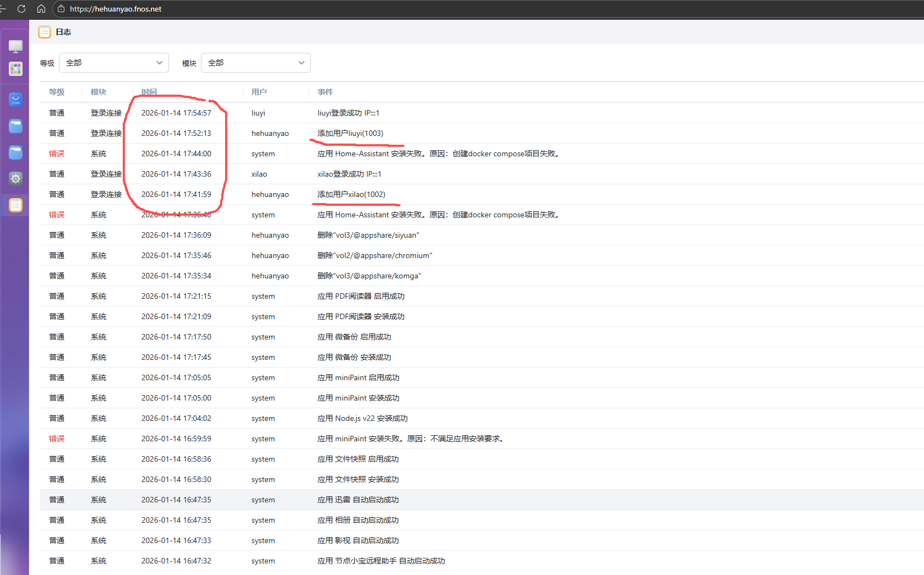Click the 模块 column header
This screenshot has width=924, height=575.
[99, 92]
